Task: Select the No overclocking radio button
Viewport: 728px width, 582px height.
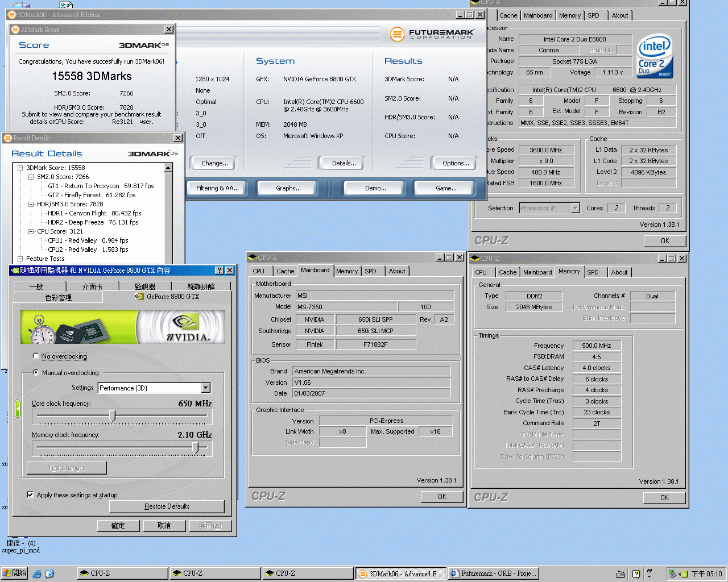Action: [x=36, y=356]
